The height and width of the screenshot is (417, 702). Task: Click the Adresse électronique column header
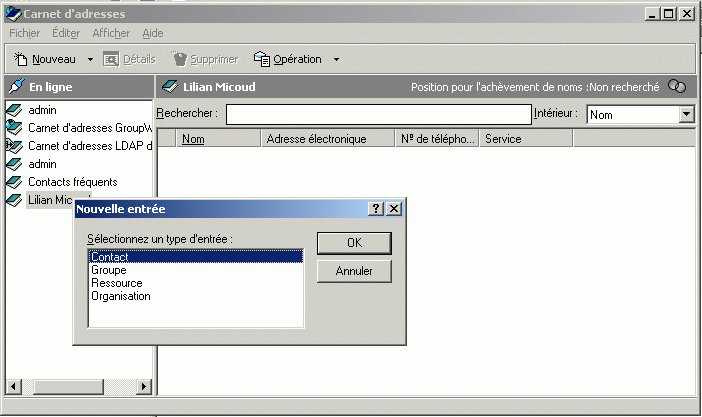tap(327, 139)
